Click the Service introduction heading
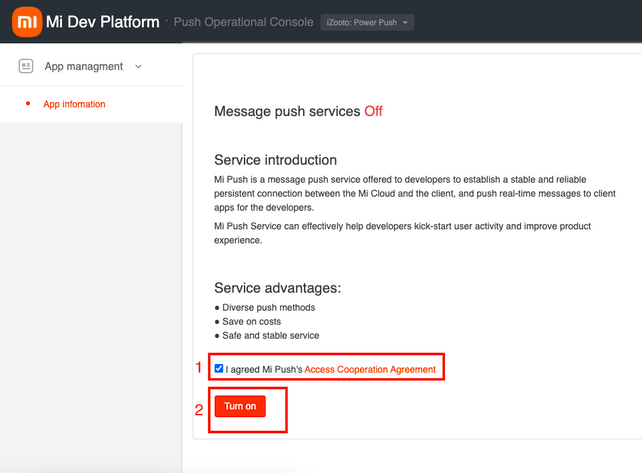The width and height of the screenshot is (642, 473). (276, 160)
